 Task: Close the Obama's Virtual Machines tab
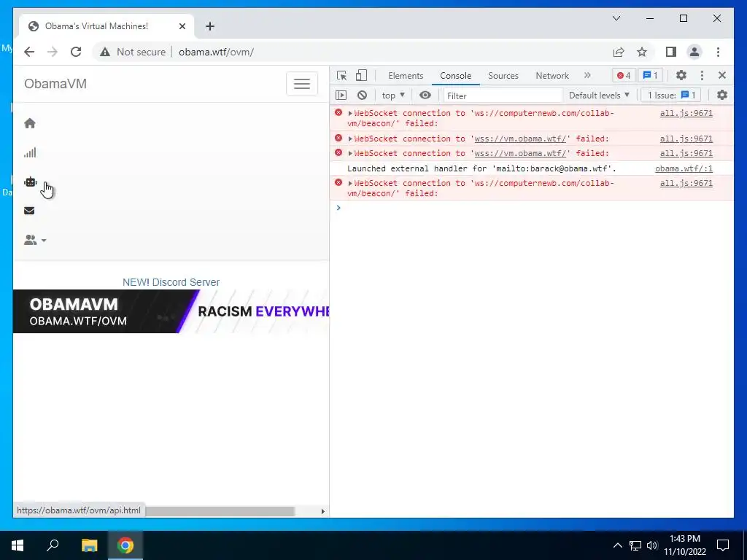182,26
